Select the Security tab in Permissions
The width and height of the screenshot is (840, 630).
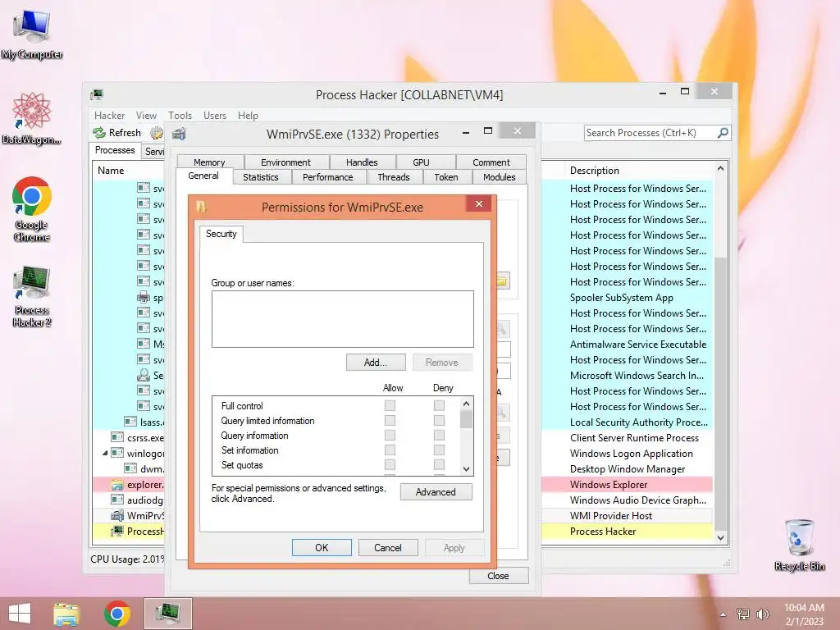(221, 234)
